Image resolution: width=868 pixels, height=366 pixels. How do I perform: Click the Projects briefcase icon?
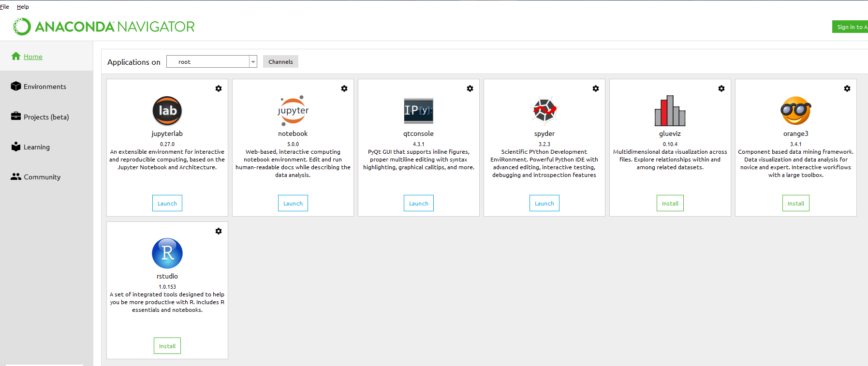16,116
